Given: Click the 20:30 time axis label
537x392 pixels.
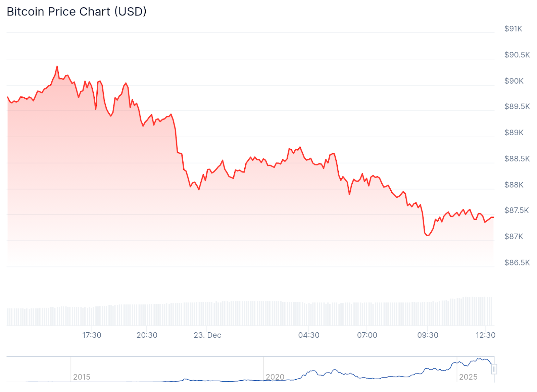Looking at the screenshot, I should point(147,335).
